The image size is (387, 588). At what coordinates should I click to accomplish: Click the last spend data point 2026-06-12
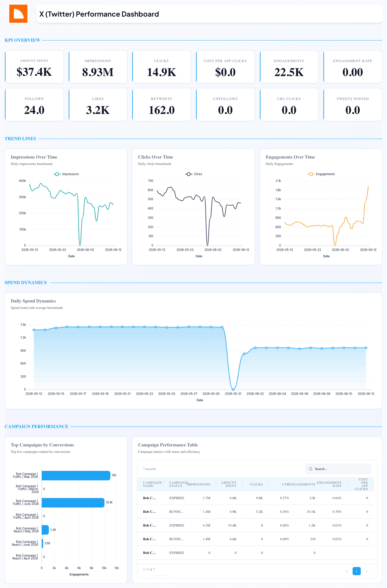[x=366, y=348]
